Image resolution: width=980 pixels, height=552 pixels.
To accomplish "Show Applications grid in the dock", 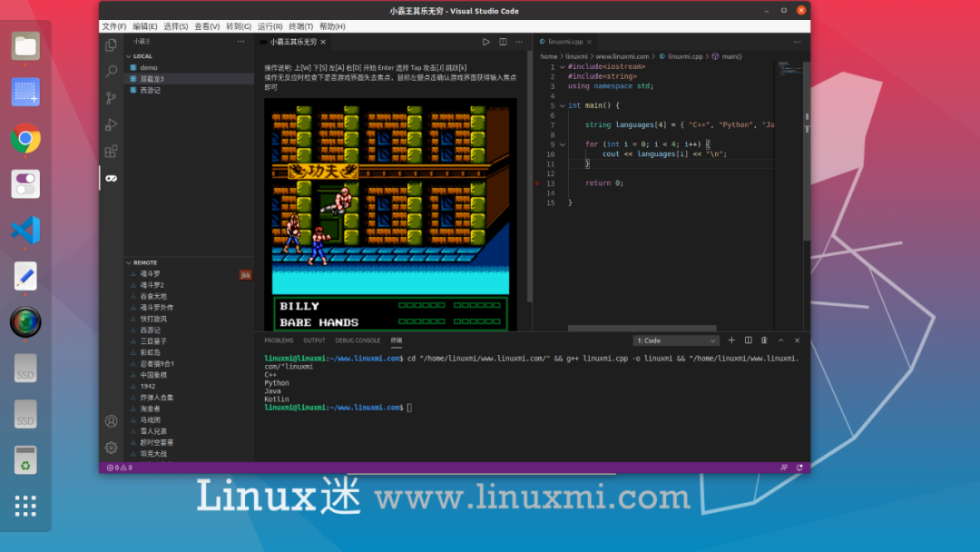I will pyautogui.click(x=25, y=506).
